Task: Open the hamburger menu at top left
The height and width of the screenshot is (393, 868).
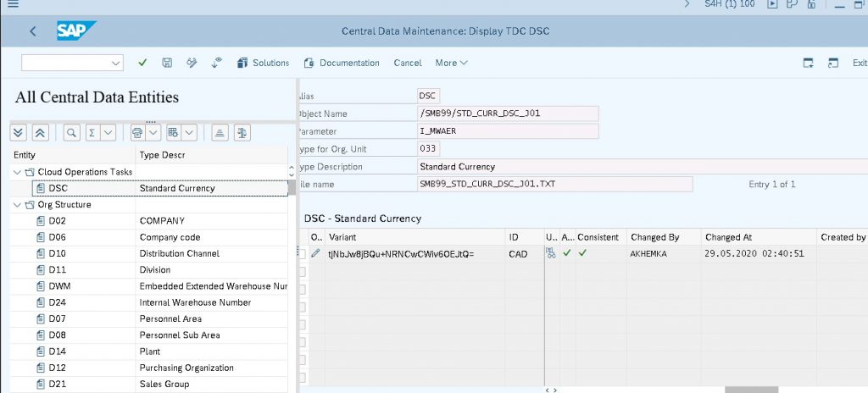Action: (12, 4)
